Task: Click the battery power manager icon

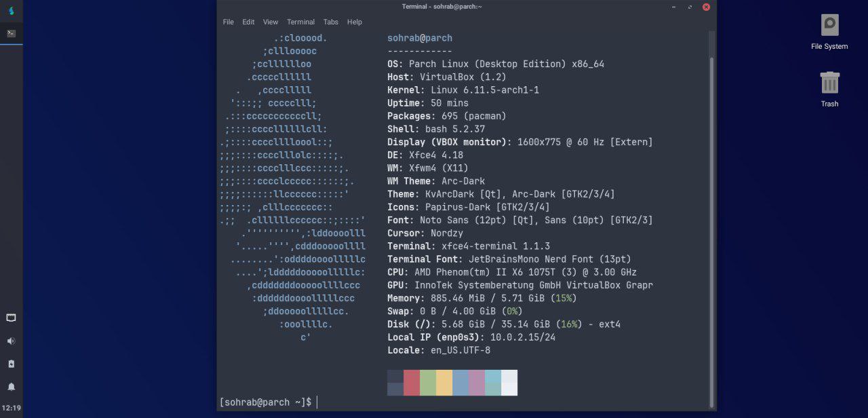Action: (x=11, y=364)
